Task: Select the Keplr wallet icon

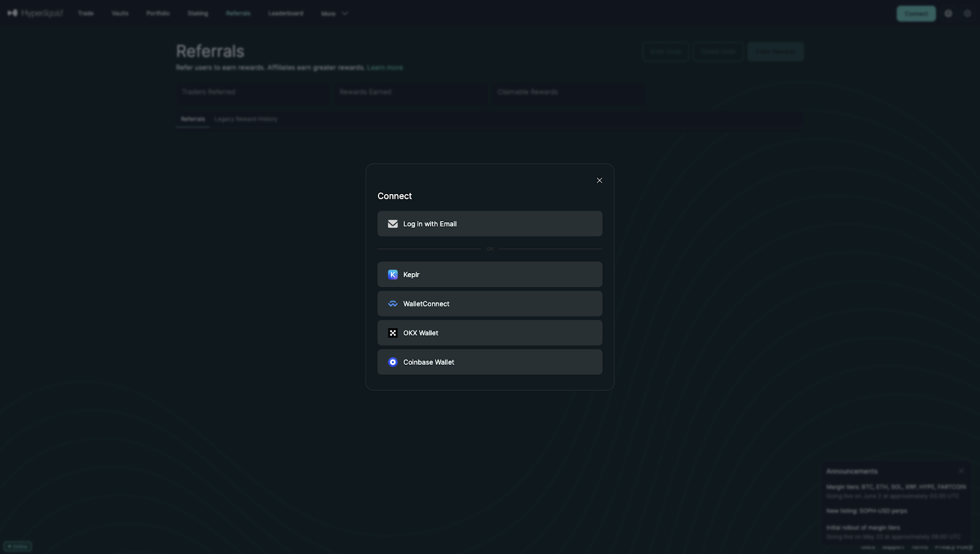Action: 393,274
